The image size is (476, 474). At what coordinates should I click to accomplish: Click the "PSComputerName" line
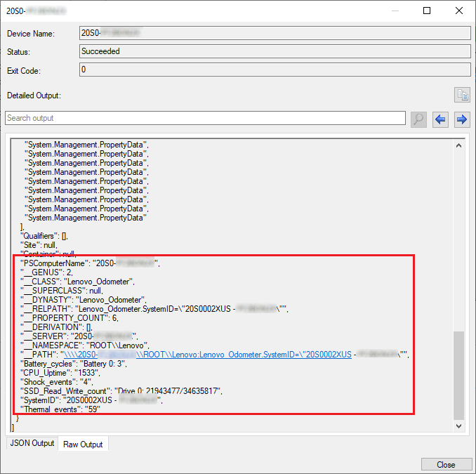(90, 263)
